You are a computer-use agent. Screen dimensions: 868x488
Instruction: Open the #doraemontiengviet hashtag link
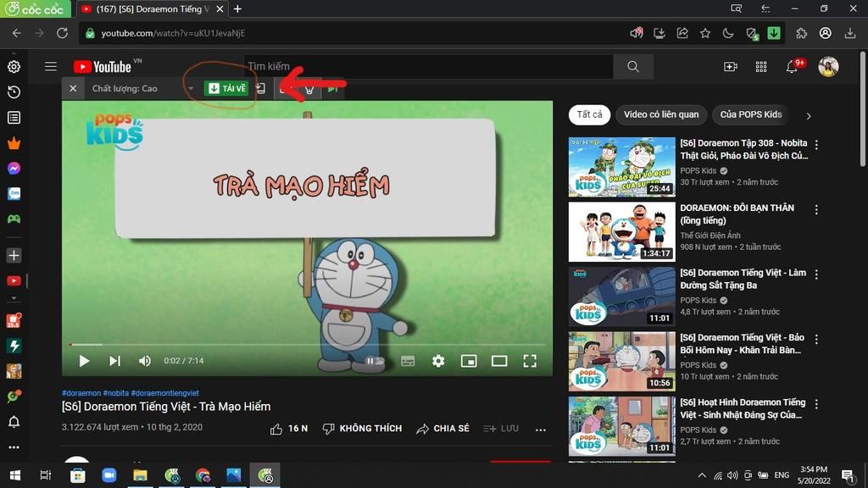pyautogui.click(x=165, y=393)
